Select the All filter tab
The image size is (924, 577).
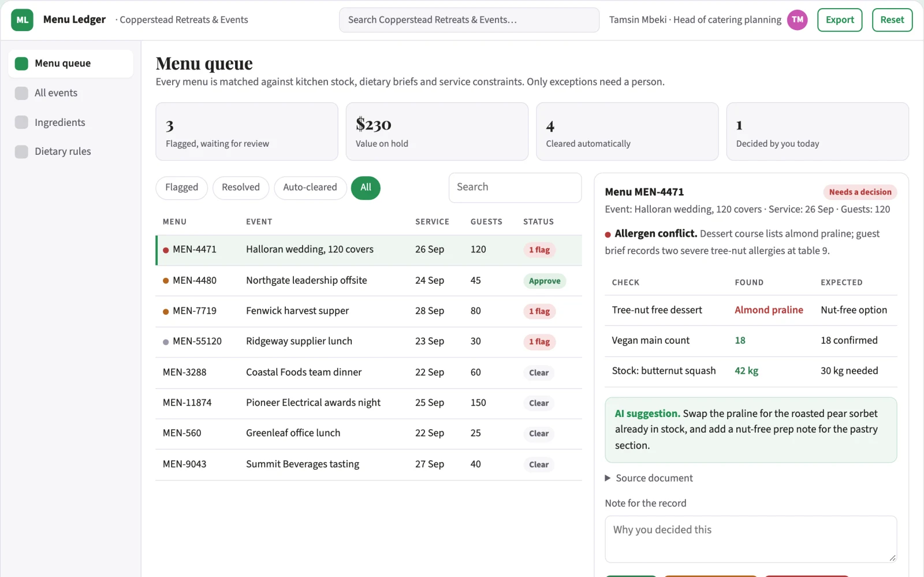(x=366, y=188)
